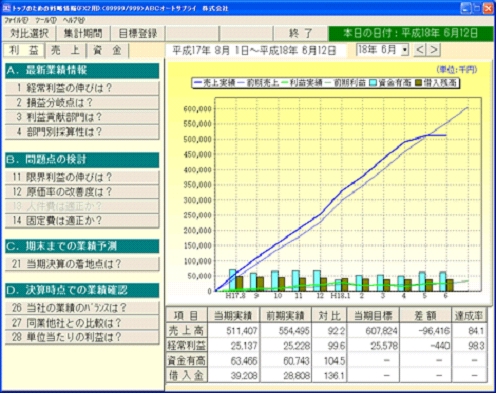The height and width of the screenshot is (394, 497).
Task: Open 当期決算の着地点は？ forecast
Action: (82, 264)
